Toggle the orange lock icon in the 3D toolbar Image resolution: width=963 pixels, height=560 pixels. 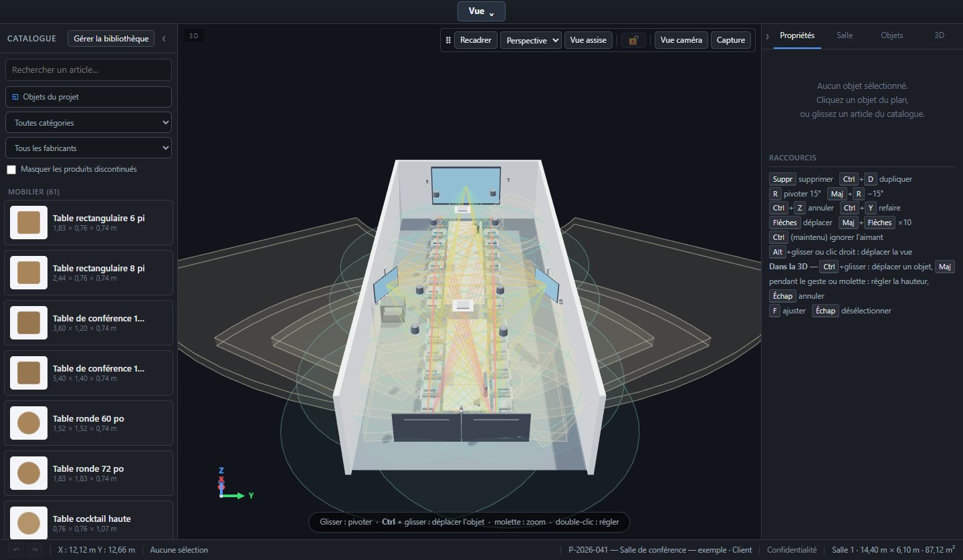tap(633, 40)
